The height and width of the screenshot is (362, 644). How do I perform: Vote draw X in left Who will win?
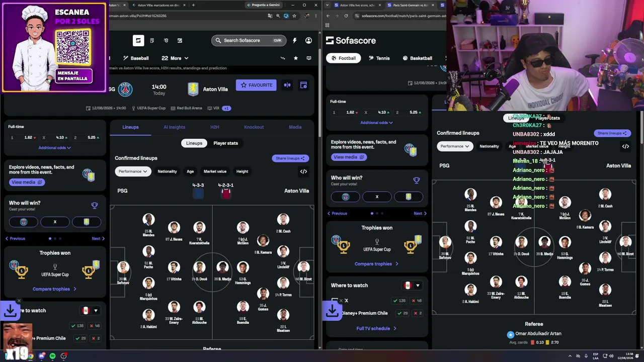[55, 222]
